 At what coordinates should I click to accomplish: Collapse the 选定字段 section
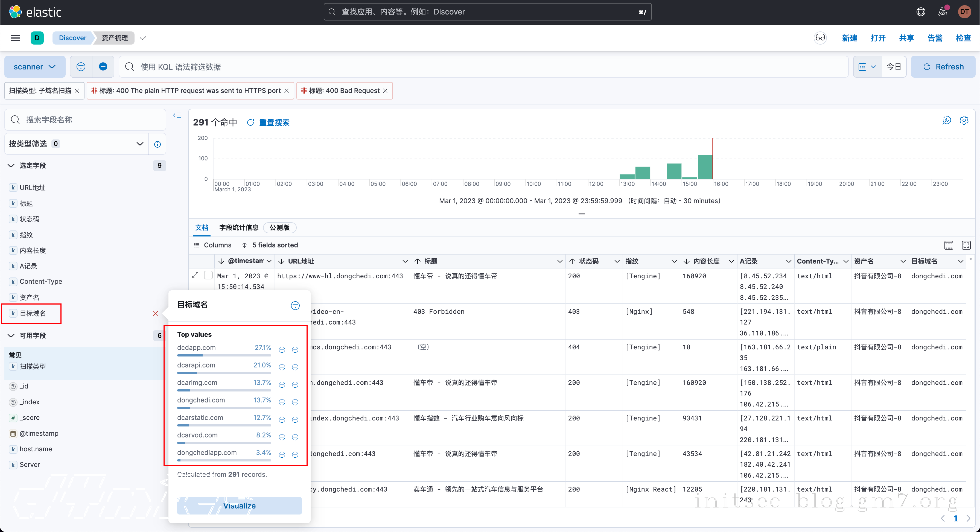(11, 165)
